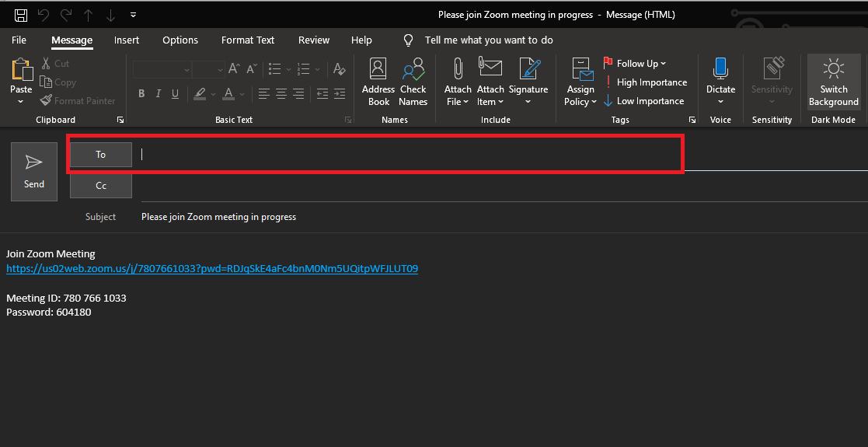Increase font size with Grow Font
The image size is (868, 447).
[x=234, y=69]
